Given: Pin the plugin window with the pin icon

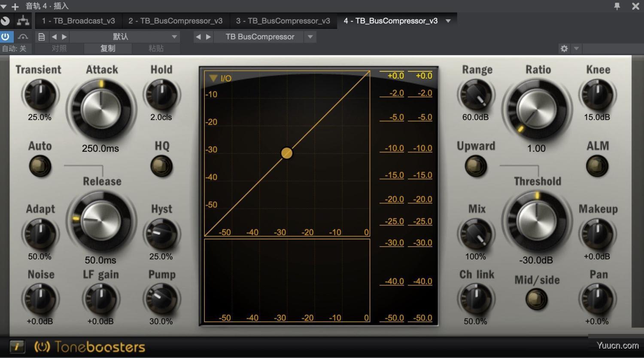Looking at the screenshot, I should [x=617, y=6].
